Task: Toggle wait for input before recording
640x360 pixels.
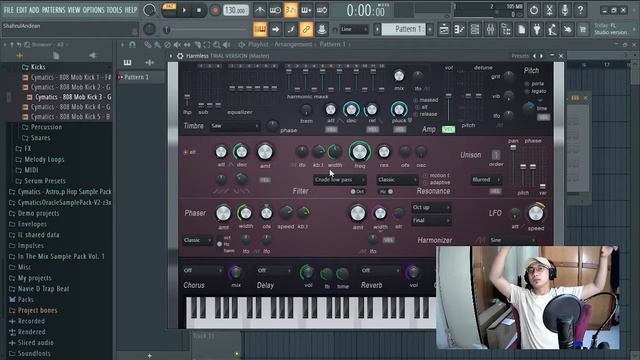Action: pyautogui.click(x=275, y=10)
